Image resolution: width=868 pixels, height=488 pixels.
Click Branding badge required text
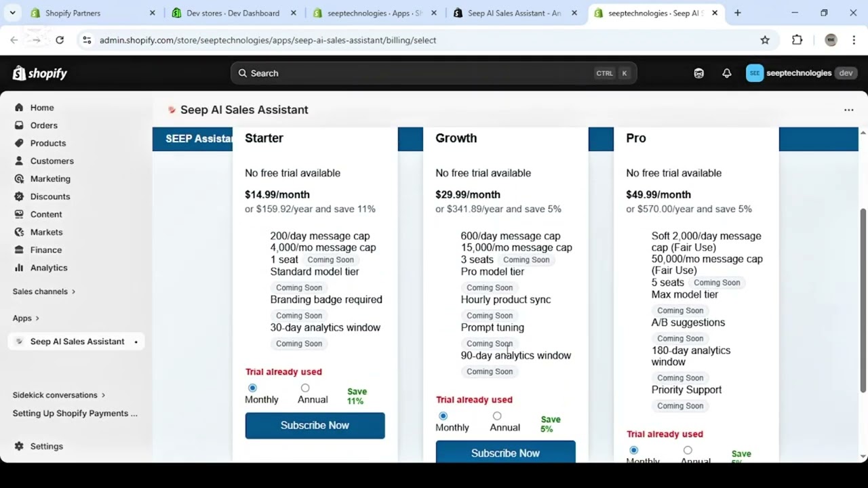click(x=326, y=300)
